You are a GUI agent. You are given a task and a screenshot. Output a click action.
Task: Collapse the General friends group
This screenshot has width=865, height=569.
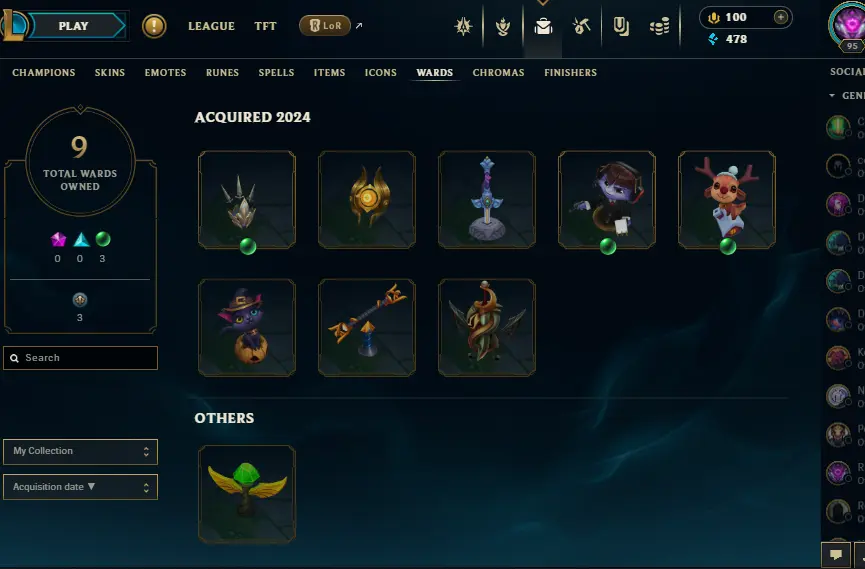coord(832,95)
